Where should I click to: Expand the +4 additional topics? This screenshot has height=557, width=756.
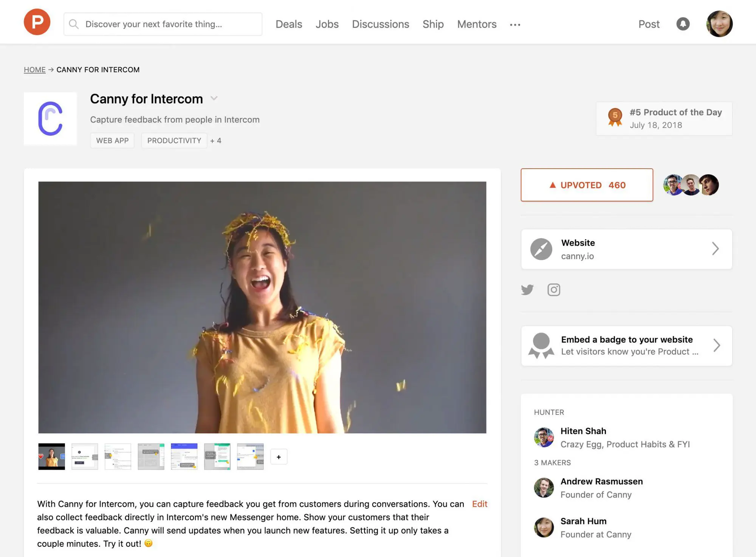click(x=216, y=141)
